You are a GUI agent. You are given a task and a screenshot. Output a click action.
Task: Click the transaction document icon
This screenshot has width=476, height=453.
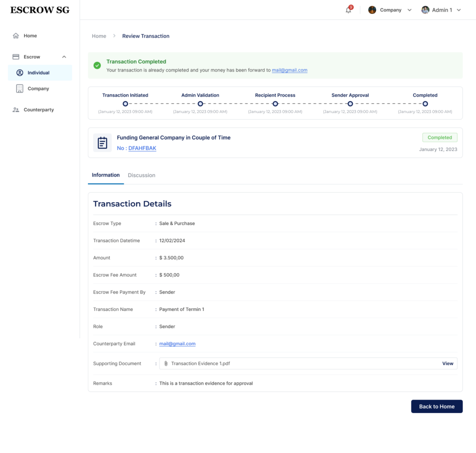102,142
